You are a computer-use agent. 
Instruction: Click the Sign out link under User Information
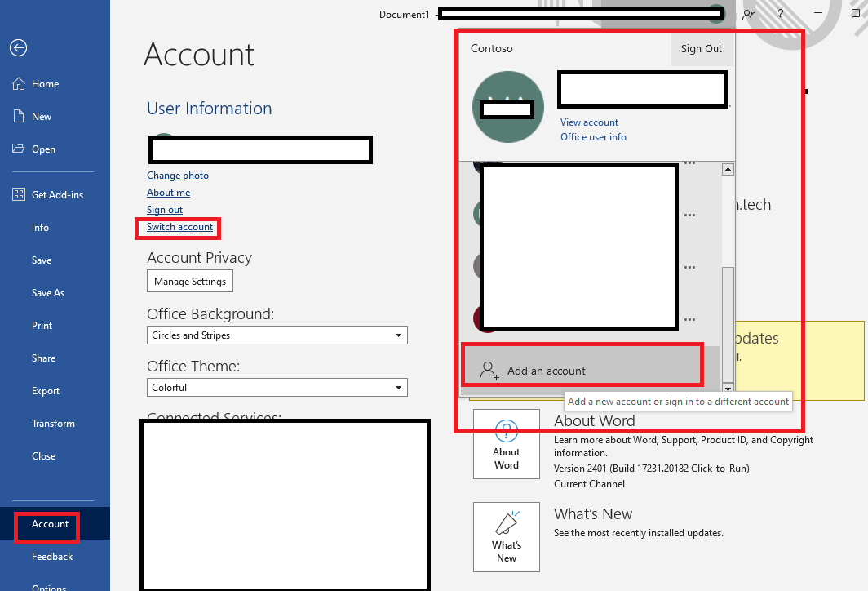coord(165,210)
